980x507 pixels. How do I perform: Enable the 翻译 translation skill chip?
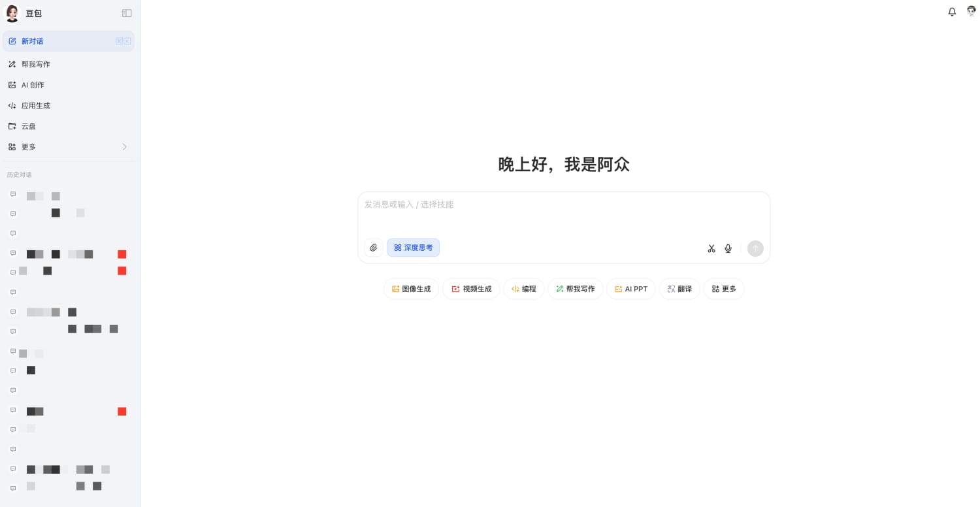click(x=679, y=289)
